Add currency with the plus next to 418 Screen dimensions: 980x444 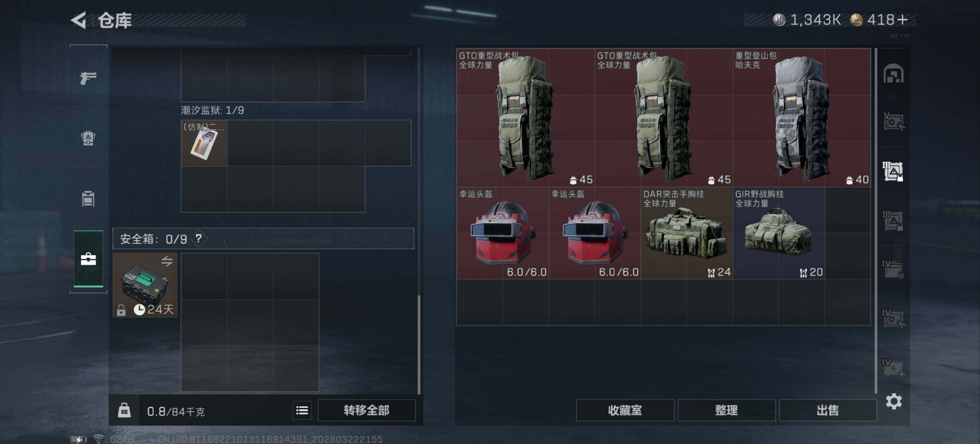pos(902,19)
